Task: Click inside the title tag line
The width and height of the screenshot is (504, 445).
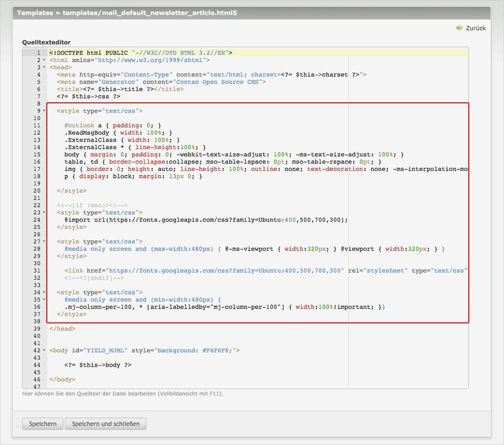Action: coord(120,89)
